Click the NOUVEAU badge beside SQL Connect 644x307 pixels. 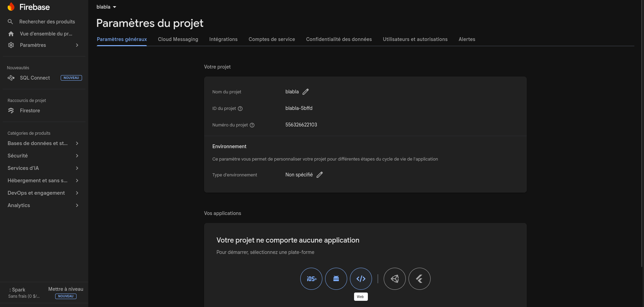[x=71, y=78]
